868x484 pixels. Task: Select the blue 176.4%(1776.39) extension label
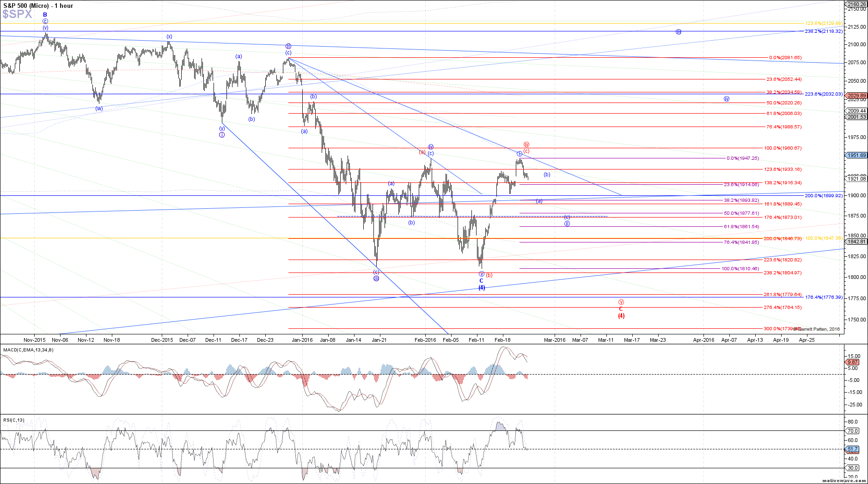pyautogui.click(x=824, y=297)
